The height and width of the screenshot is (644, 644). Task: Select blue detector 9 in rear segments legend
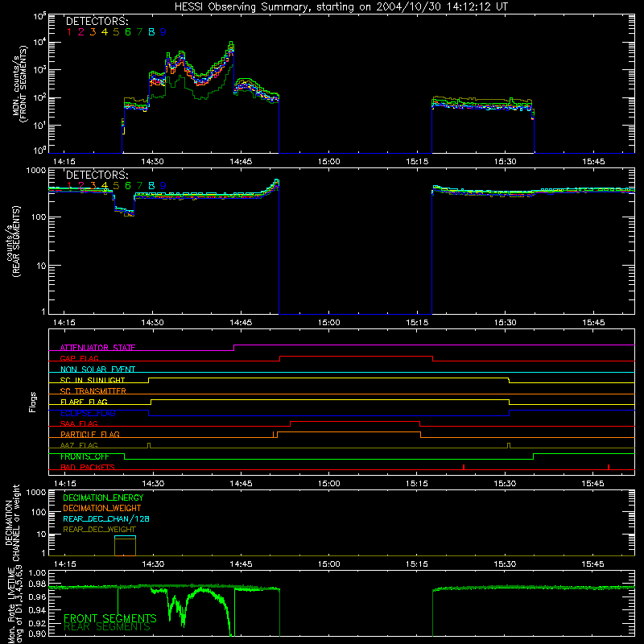point(163,186)
